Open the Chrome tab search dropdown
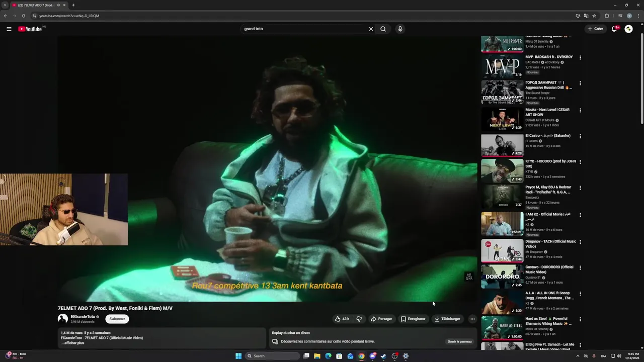Viewport: 644px width, 362px height. [x=5, y=5]
